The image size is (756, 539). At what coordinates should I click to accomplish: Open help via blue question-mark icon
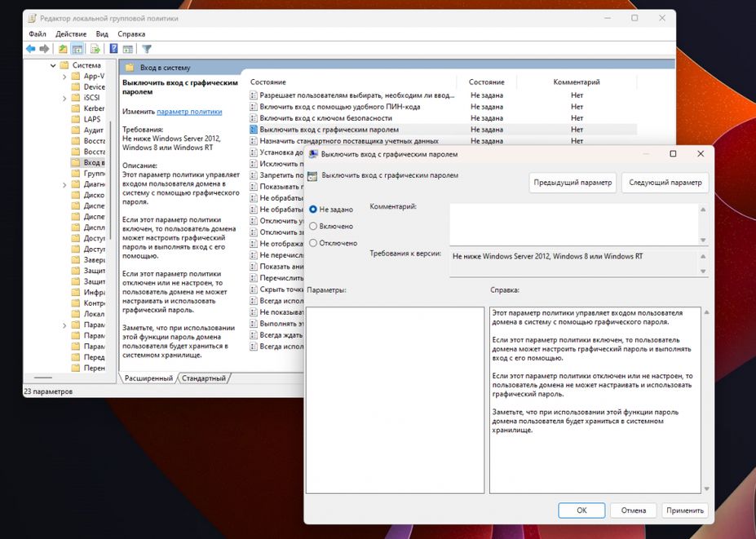[x=114, y=49]
